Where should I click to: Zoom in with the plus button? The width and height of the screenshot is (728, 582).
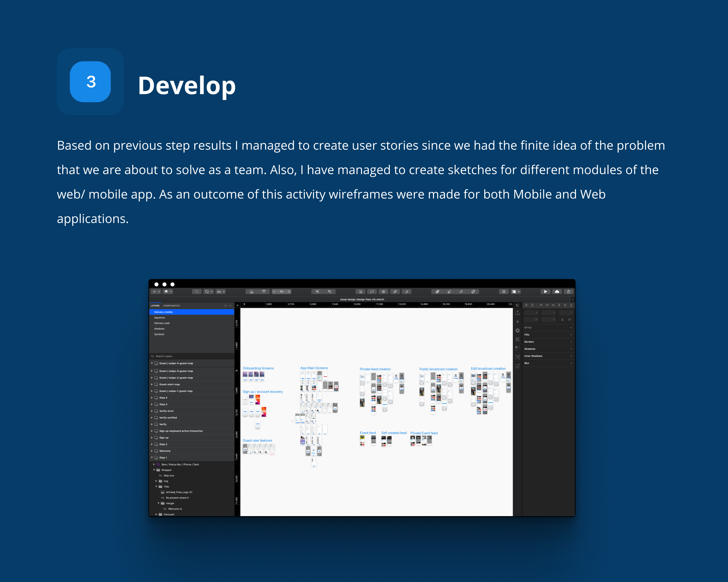tap(289, 292)
